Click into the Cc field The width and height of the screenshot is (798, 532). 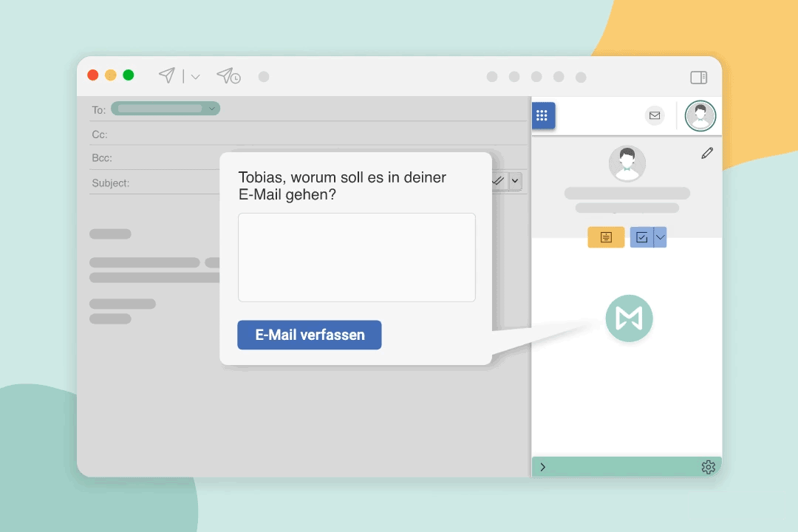click(x=308, y=134)
